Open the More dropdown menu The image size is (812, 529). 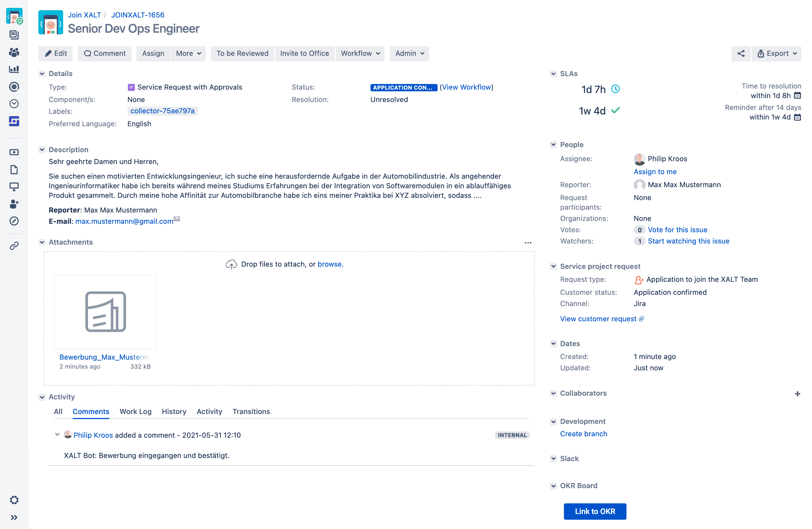[x=188, y=54]
